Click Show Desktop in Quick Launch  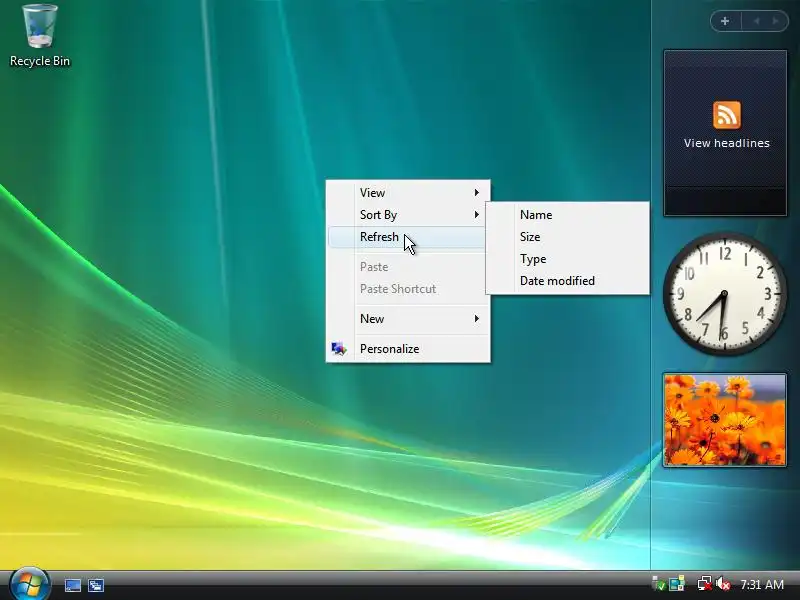click(x=72, y=585)
